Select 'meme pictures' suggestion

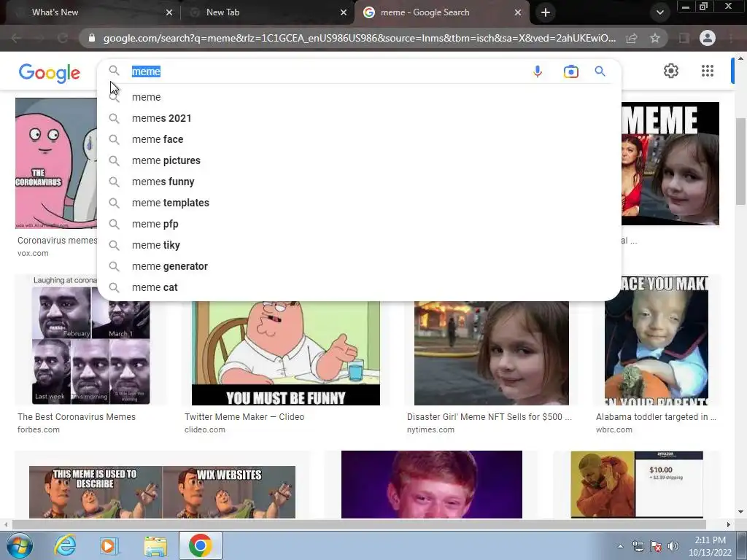point(359,160)
